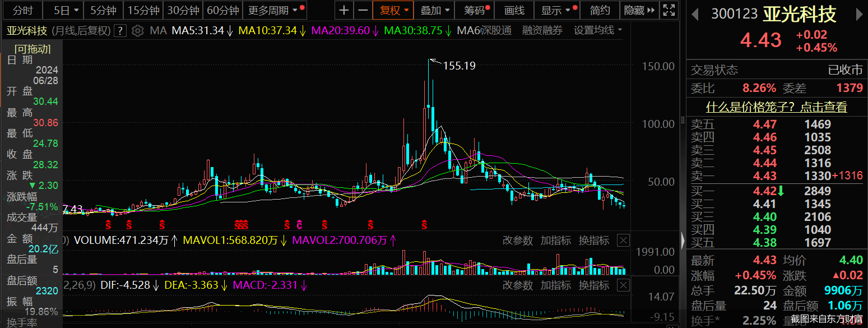This screenshot has width=868, height=328.
Task: Close the VOLUME indicator panel
Action: [623, 241]
